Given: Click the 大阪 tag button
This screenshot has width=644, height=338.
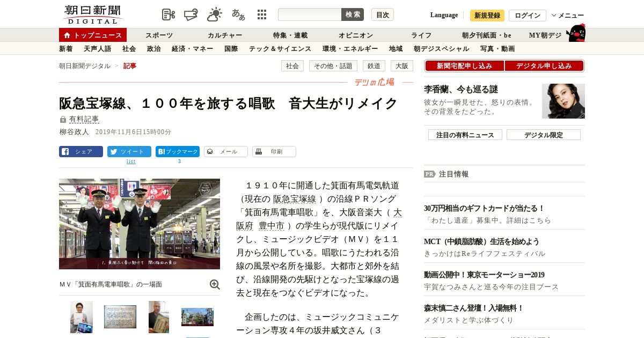Looking at the screenshot, I should coord(402,66).
